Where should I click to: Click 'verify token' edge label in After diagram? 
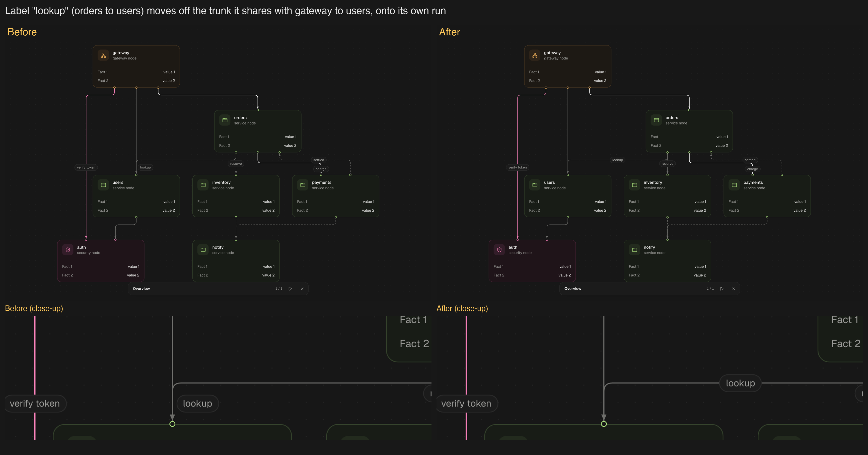tap(518, 167)
